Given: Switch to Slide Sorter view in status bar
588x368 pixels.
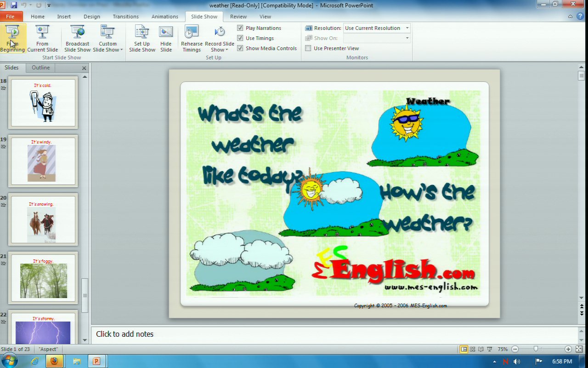Looking at the screenshot, I should 472,349.
